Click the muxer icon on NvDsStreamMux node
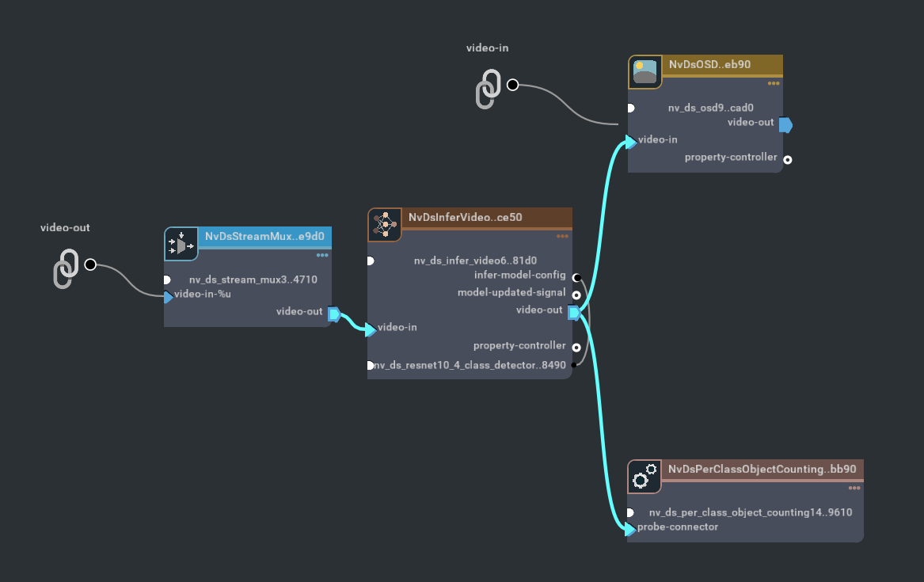The height and width of the screenshot is (582, 924). 181,244
